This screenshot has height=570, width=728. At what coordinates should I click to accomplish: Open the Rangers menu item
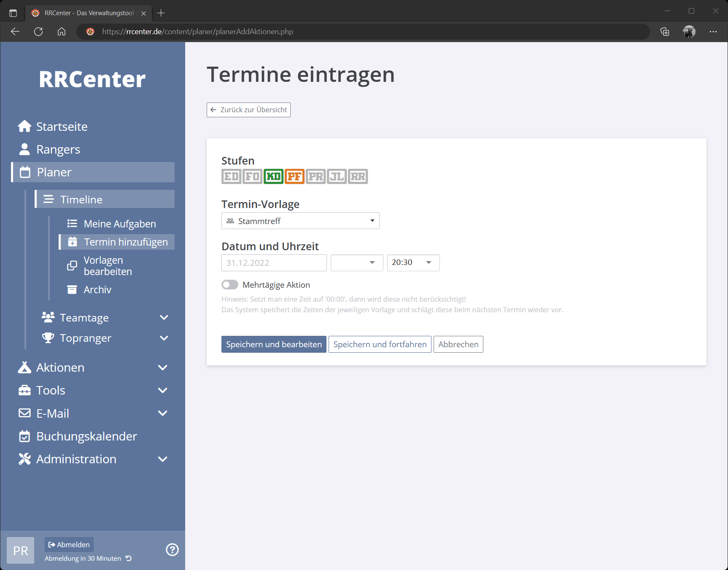58,149
